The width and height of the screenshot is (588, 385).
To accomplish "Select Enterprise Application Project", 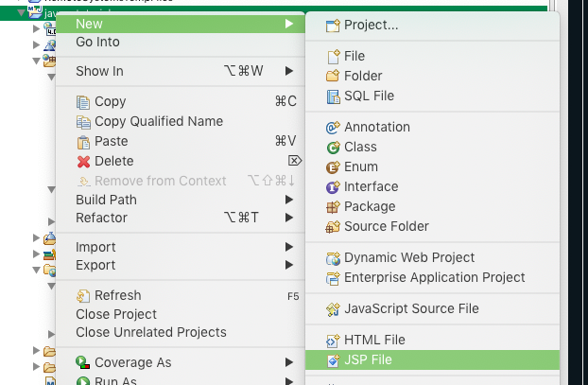I will click(x=434, y=277).
